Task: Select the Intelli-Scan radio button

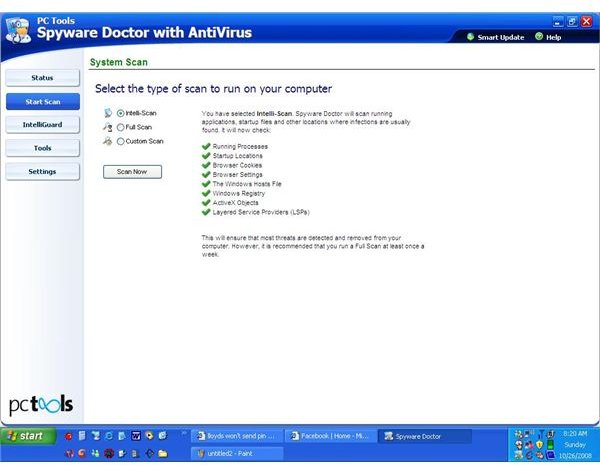Action: [x=121, y=113]
